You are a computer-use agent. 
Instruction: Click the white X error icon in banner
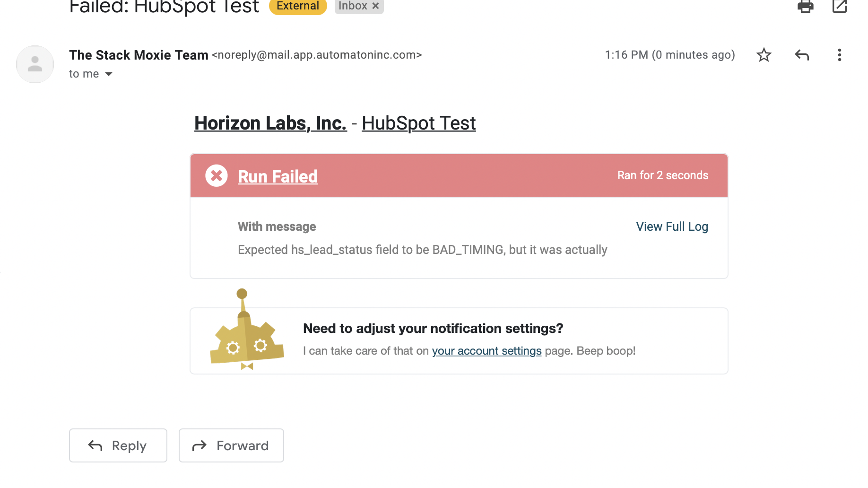click(216, 175)
